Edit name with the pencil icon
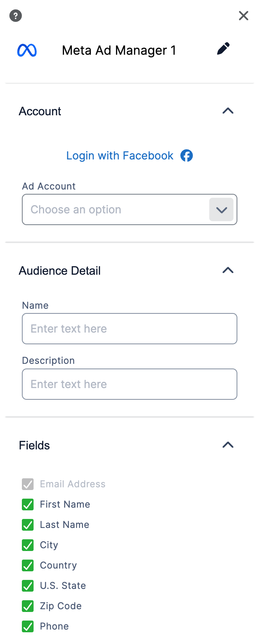Screen dimensions: 260x644 point(223,49)
